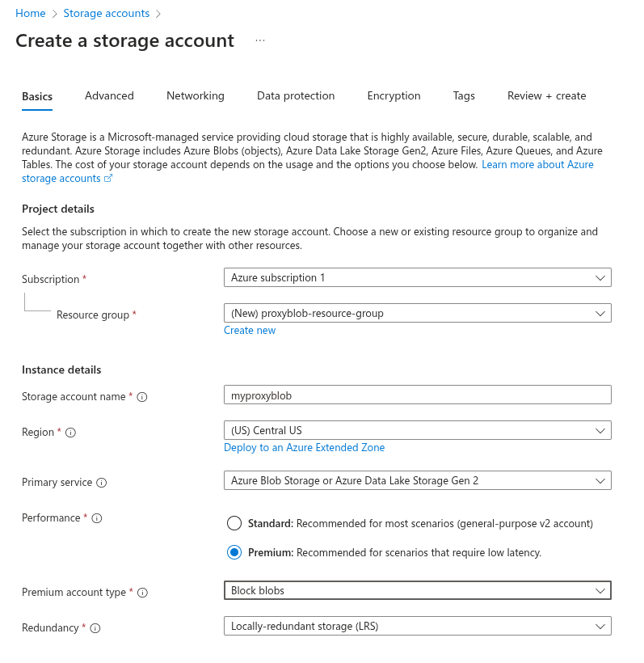Open the Data protection tab
The image size is (644, 663).
[296, 95]
